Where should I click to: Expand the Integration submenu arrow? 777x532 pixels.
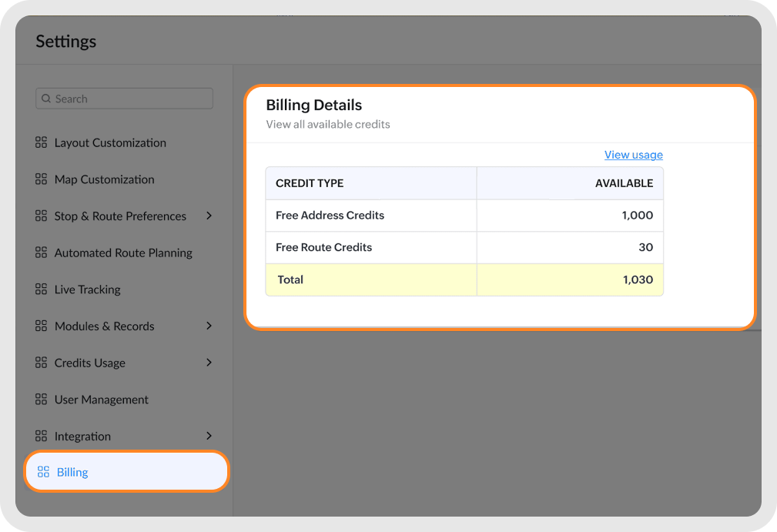(209, 436)
